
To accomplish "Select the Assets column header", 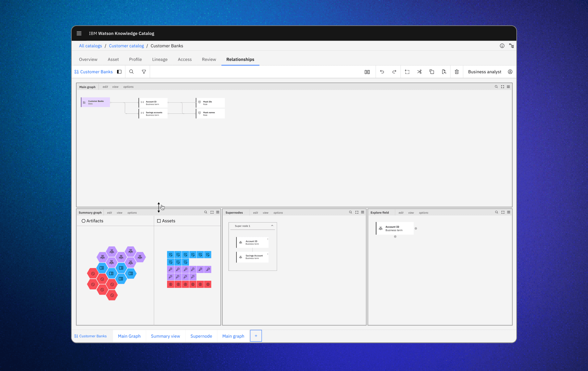I will tap(166, 221).
